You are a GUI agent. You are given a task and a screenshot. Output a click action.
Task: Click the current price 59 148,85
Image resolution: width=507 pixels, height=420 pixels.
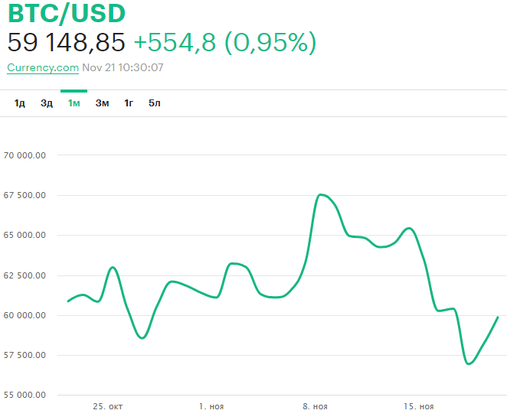pos(66,43)
